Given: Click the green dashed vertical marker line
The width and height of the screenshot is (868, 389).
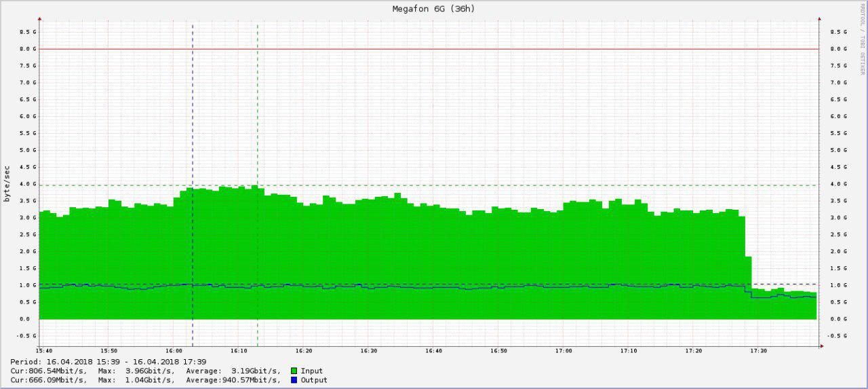Looking at the screenshot, I should click(258, 183).
